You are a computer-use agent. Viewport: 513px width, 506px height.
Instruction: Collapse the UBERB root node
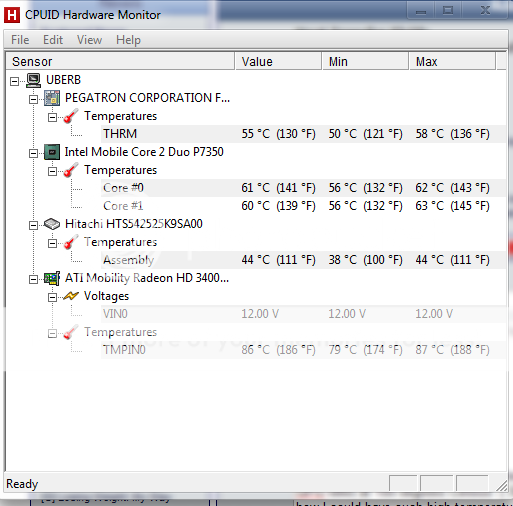15,81
